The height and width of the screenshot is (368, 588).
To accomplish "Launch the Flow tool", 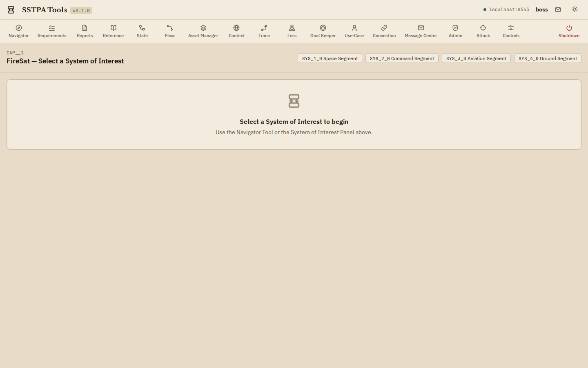I will tap(170, 31).
